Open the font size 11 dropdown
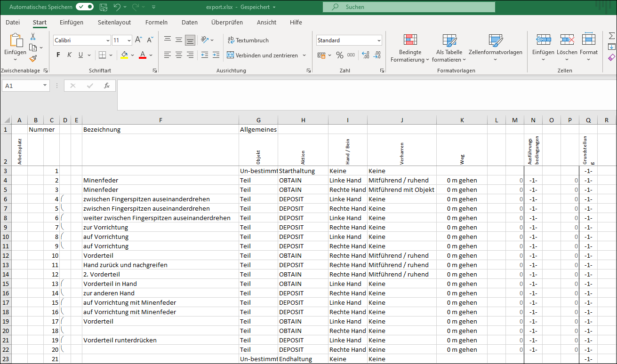 click(129, 40)
